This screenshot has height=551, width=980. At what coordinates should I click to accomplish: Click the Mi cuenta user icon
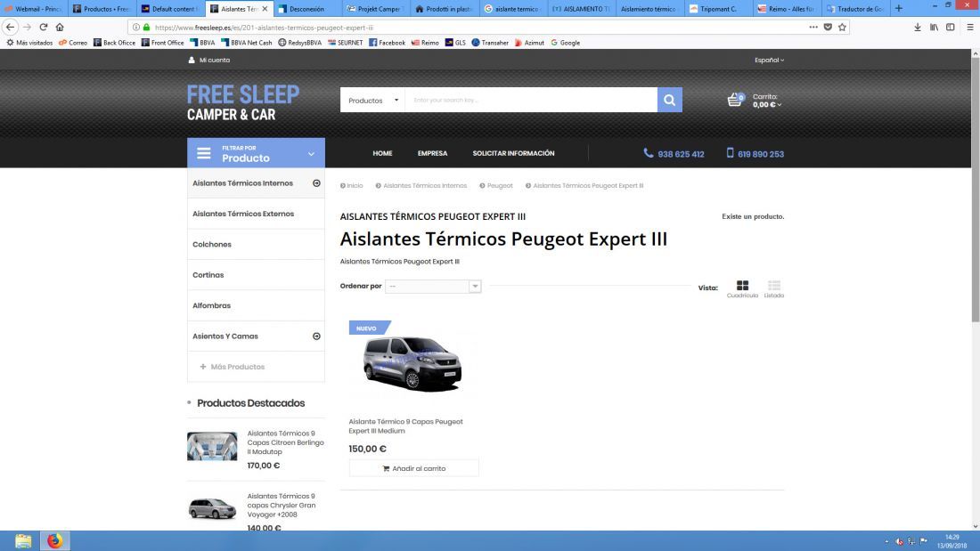[x=192, y=60]
